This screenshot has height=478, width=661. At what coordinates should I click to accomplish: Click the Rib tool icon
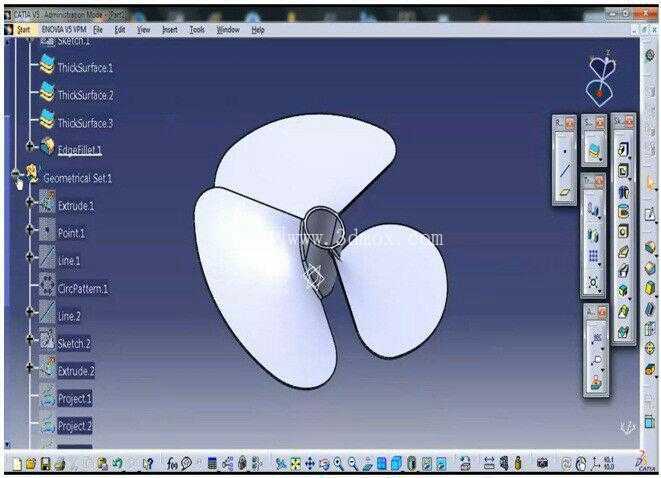click(623, 251)
